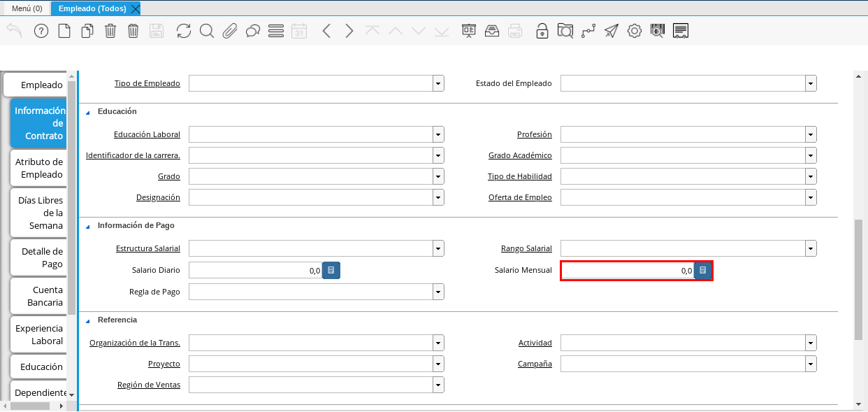Screen dimensions: 868x412
Task: Collapse the Educación section
Action: tap(88, 112)
